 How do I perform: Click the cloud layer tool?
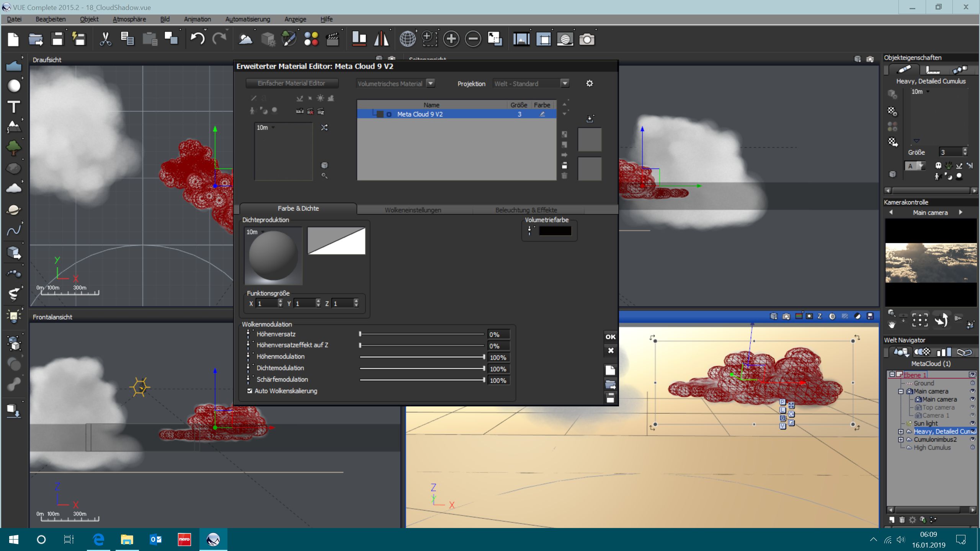pos(14,188)
